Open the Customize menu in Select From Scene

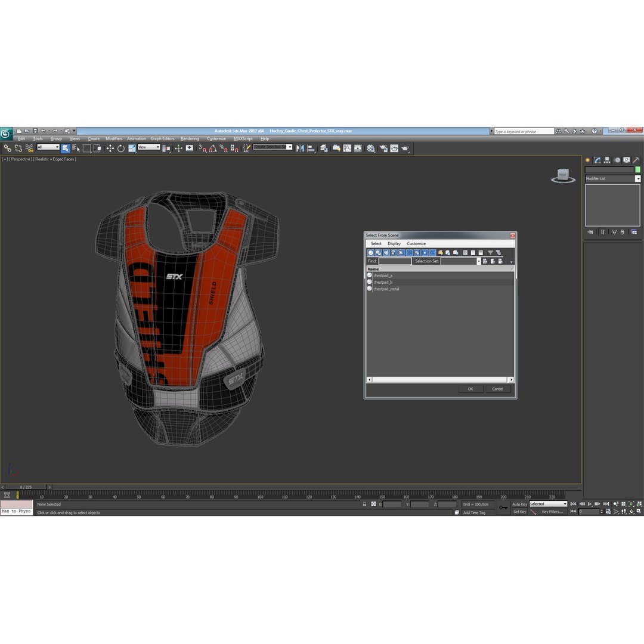click(416, 243)
